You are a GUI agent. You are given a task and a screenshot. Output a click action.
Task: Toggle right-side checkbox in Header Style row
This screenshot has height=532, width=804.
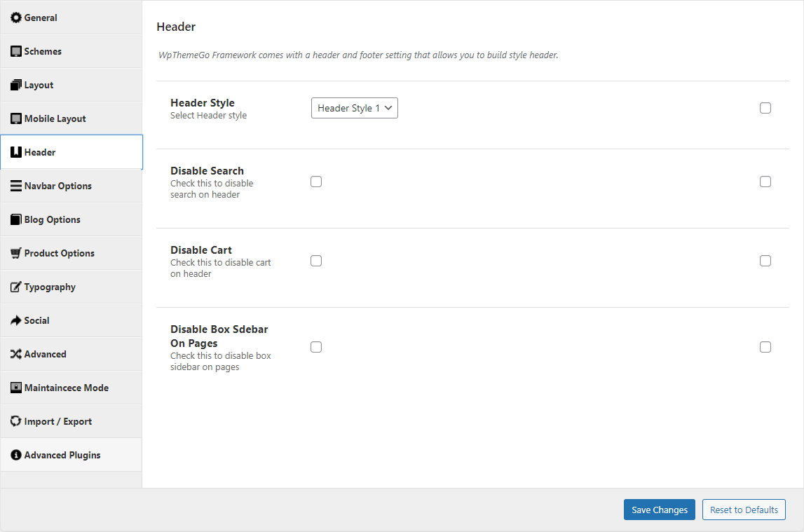click(x=765, y=108)
